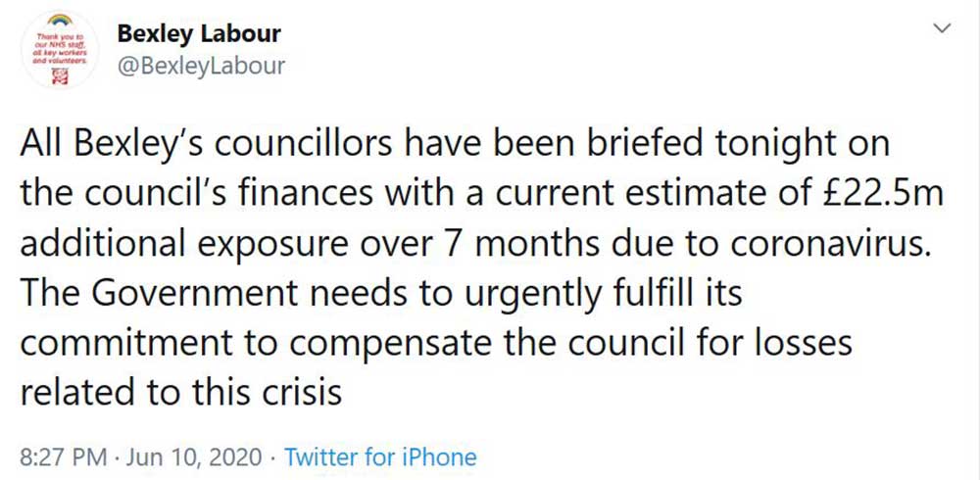
Task: Click the Twitter for iPhone source link
Action: point(380,456)
